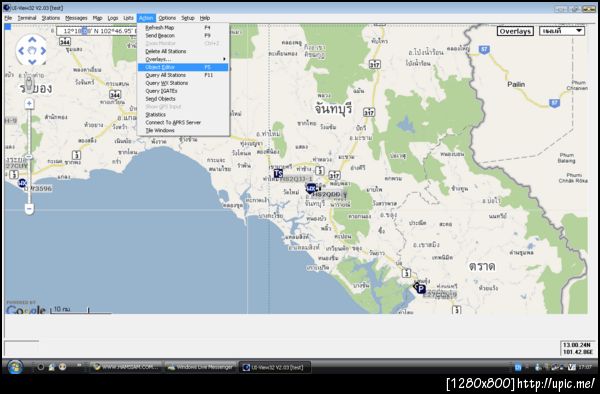Click the zoom slider track handle
The image size is (600, 394).
click(x=29, y=157)
